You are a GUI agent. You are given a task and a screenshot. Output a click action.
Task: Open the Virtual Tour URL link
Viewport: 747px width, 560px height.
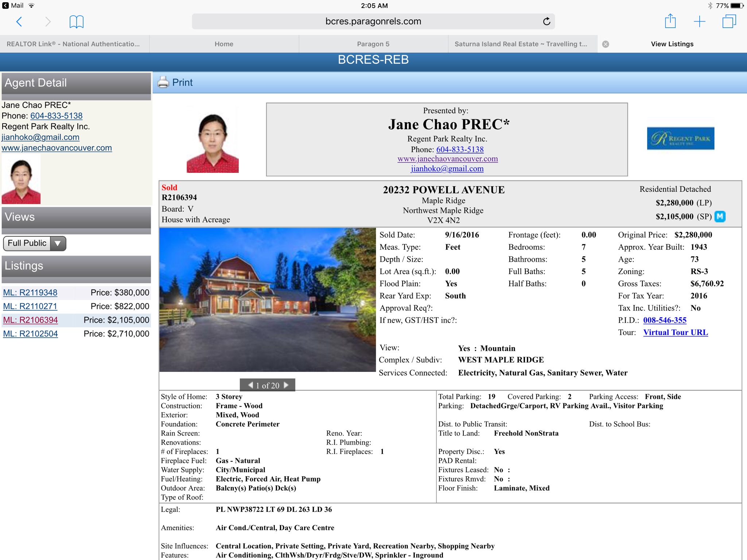coord(675,332)
